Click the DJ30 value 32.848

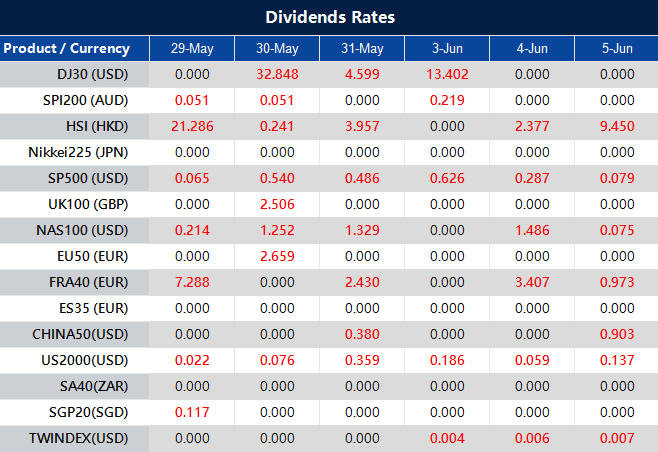pyautogui.click(x=276, y=74)
